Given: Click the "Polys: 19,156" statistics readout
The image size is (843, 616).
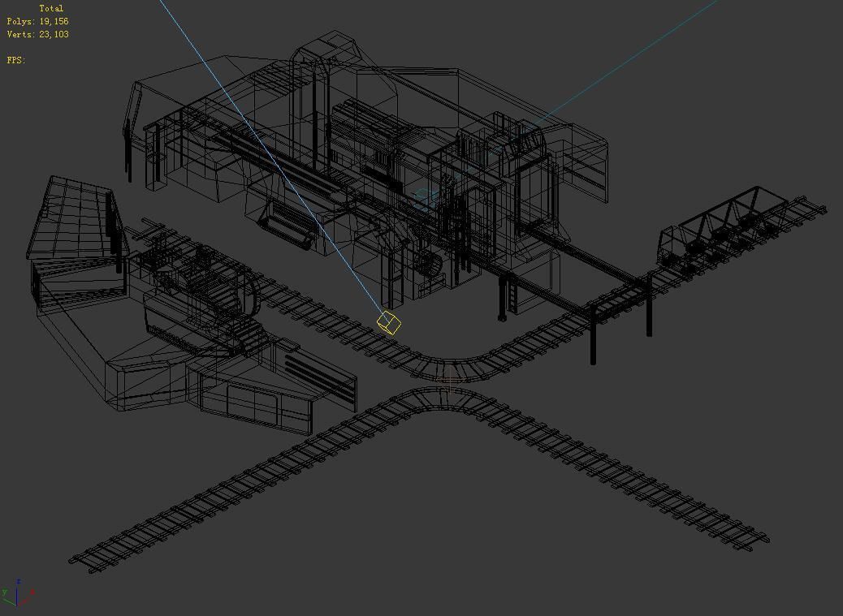Looking at the screenshot, I should tap(37, 21).
